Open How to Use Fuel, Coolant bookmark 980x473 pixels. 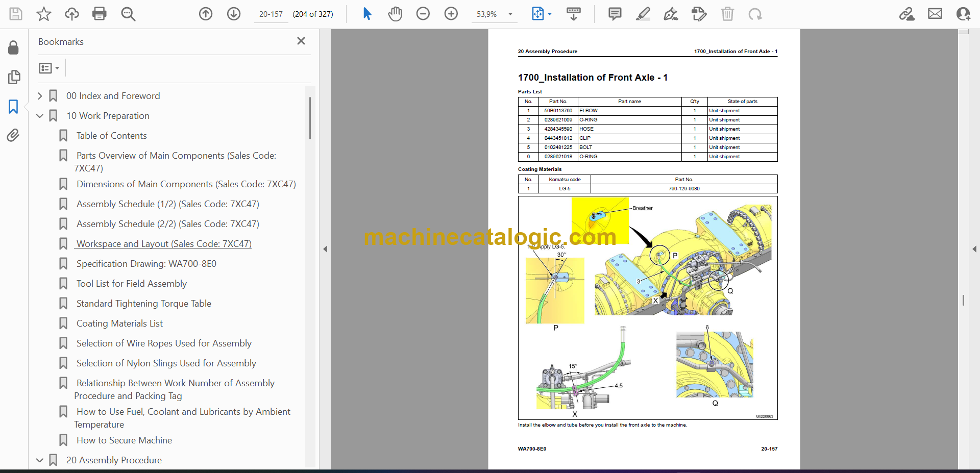(182, 418)
